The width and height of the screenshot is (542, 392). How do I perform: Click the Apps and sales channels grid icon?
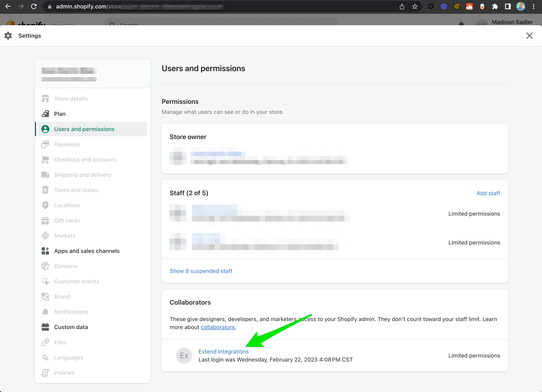[45, 251]
